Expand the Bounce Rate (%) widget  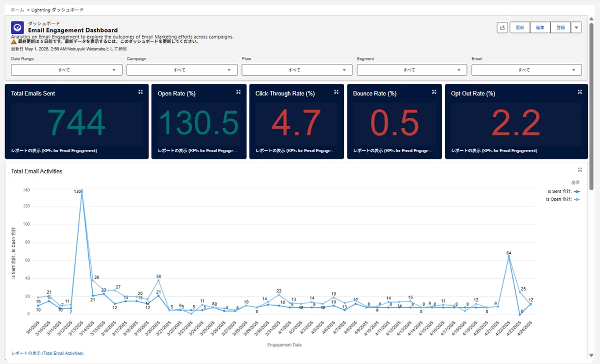pyautogui.click(x=434, y=92)
